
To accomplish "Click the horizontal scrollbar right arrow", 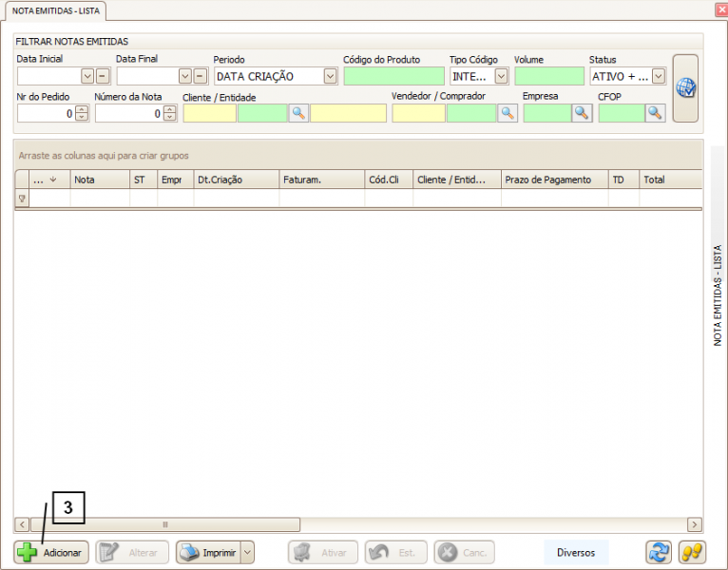I will pyautogui.click(x=695, y=524).
